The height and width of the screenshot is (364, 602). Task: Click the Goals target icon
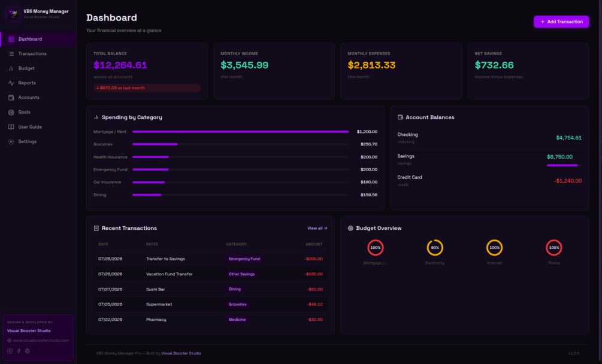(x=11, y=112)
